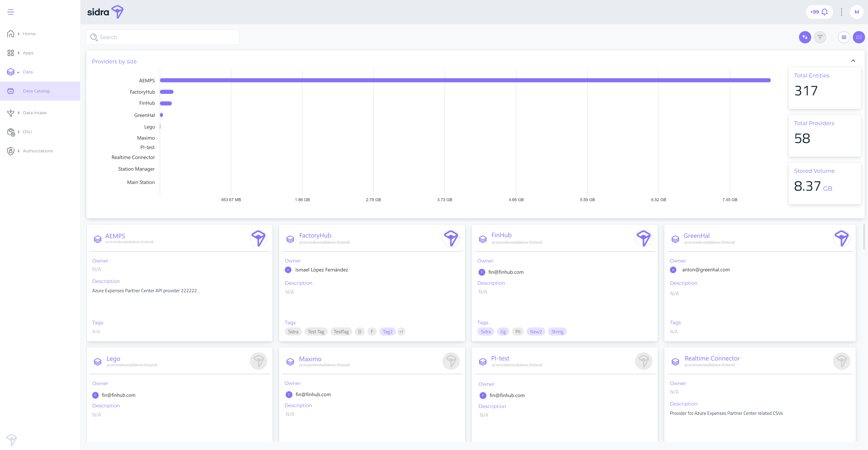Open the notifications bell

click(824, 12)
